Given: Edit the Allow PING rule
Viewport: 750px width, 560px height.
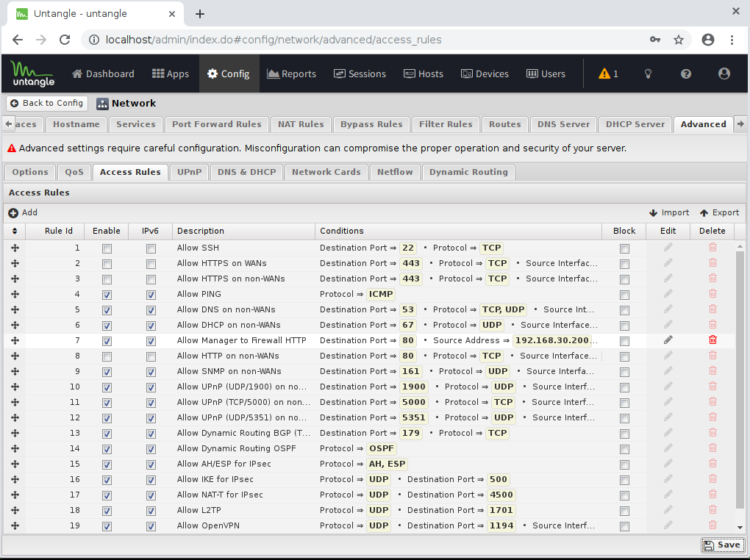Looking at the screenshot, I should pyautogui.click(x=668, y=294).
